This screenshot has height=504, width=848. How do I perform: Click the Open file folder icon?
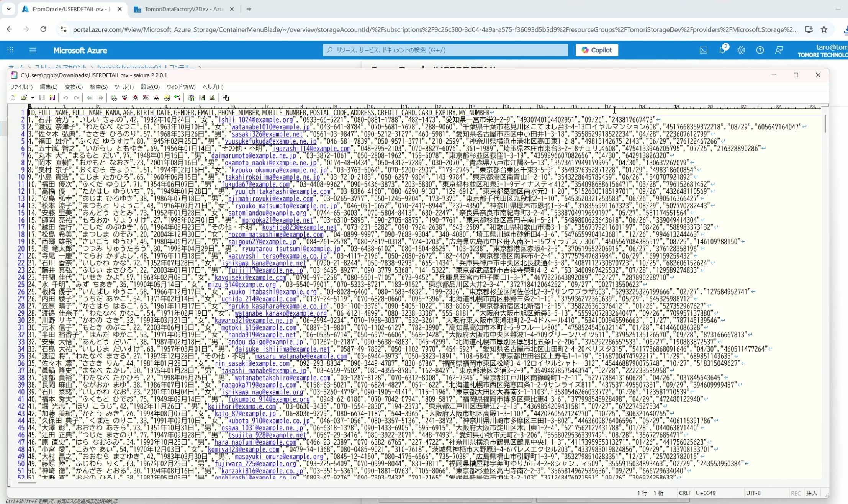coord(24,98)
